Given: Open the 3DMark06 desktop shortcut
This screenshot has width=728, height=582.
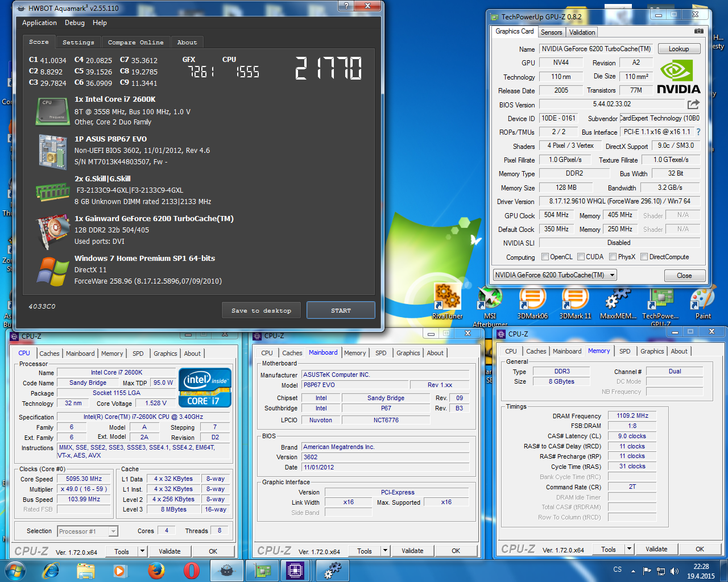Looking at the screenshot, I should [532, 302].
